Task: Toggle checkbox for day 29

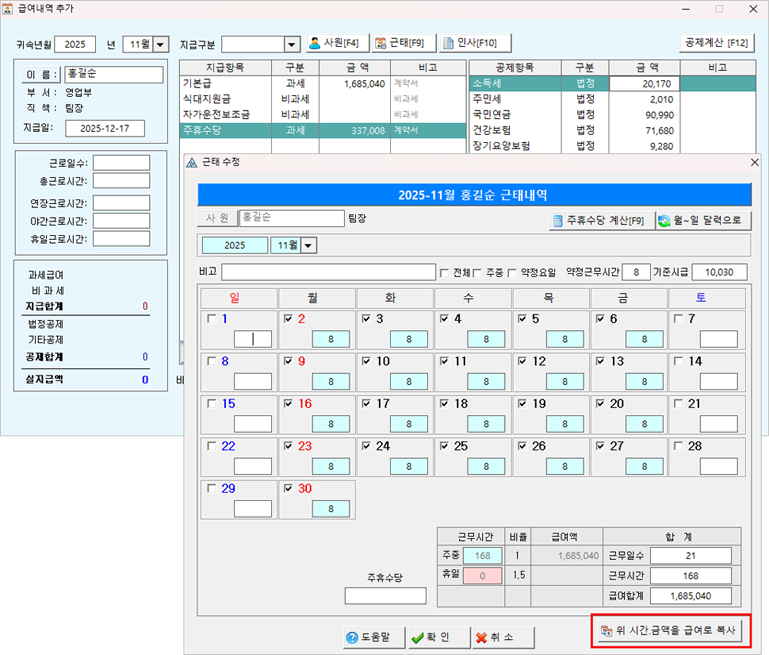Action: point(211,488)
